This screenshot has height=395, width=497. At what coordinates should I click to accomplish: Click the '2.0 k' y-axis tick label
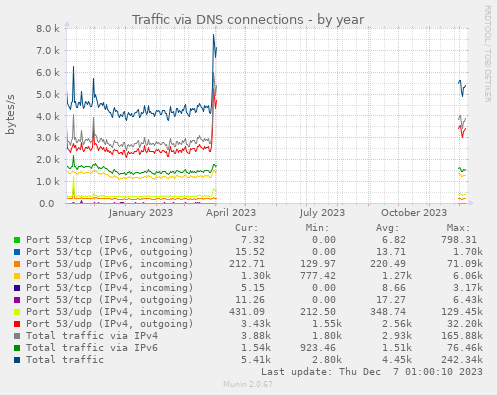point(48,160)
